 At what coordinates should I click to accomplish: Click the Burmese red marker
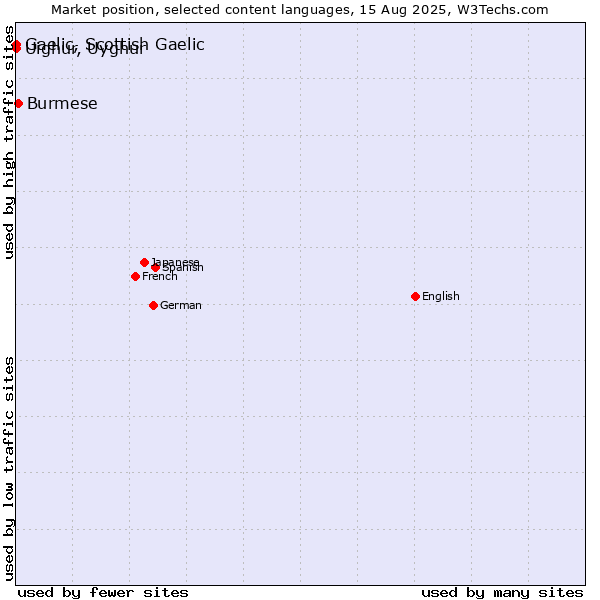[x=18, y=103]
